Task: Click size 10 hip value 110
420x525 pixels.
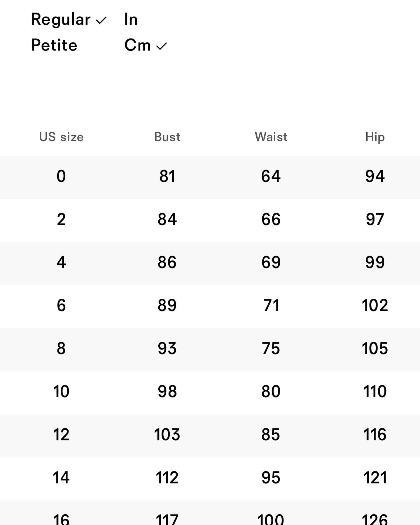Action: point(375,391)
